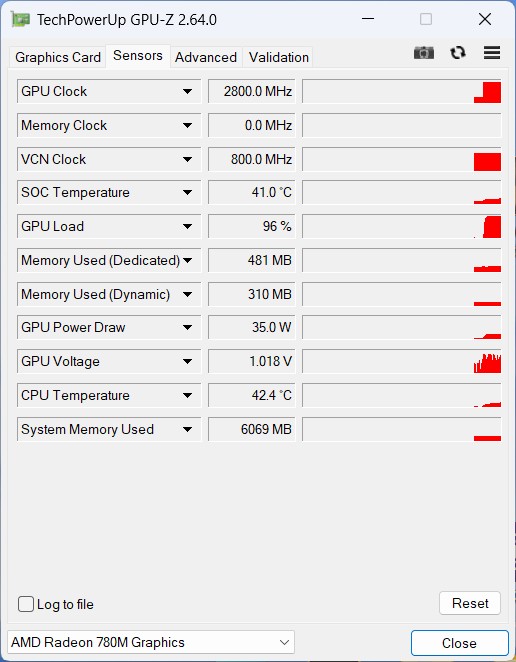Open the AMD Radeon 780M Graphics selector
Viewport: 516px width, 662px height.
151,643
